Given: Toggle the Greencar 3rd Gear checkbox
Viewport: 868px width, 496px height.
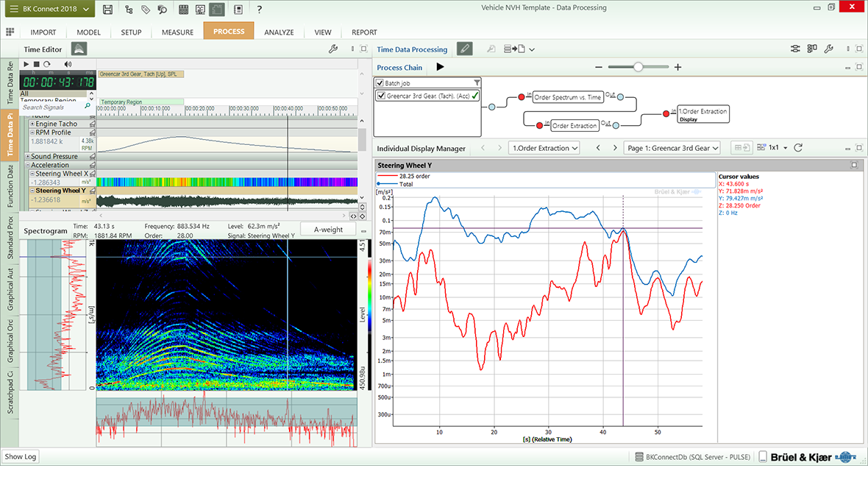Looking at the screenshot, I should (x=380, y=96).
